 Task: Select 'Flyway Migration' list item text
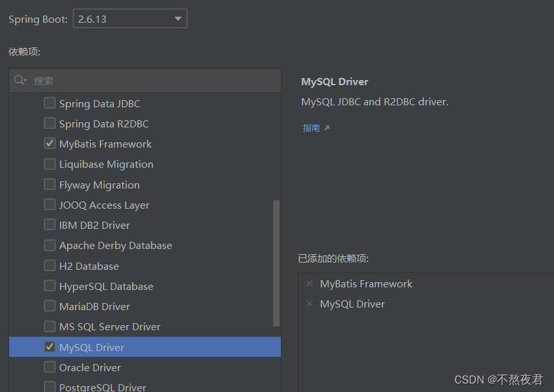point(99,185)
